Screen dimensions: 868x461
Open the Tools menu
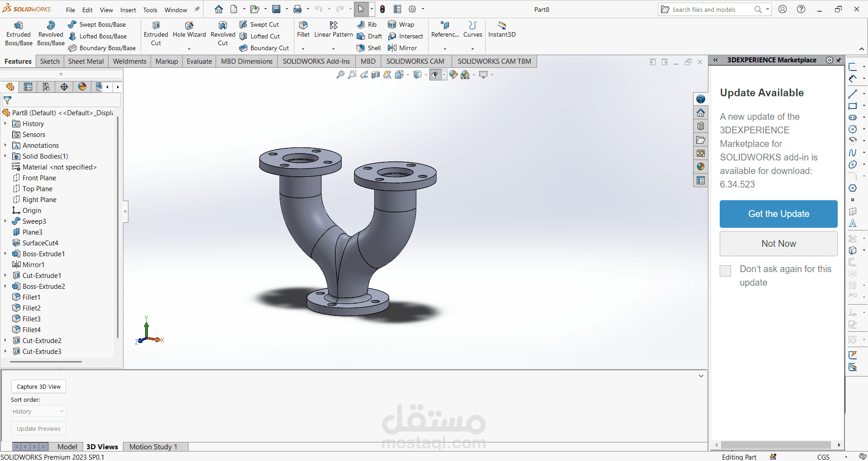coord(150,10)
